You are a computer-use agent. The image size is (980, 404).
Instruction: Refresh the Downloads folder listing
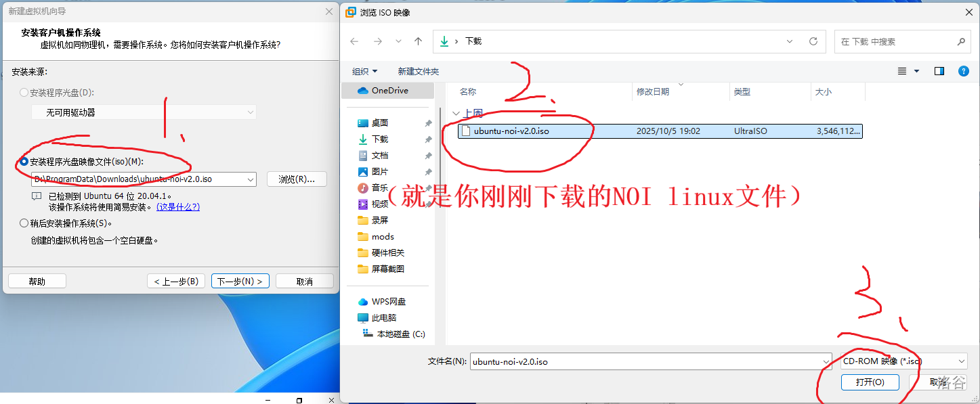tap(813, 41)
